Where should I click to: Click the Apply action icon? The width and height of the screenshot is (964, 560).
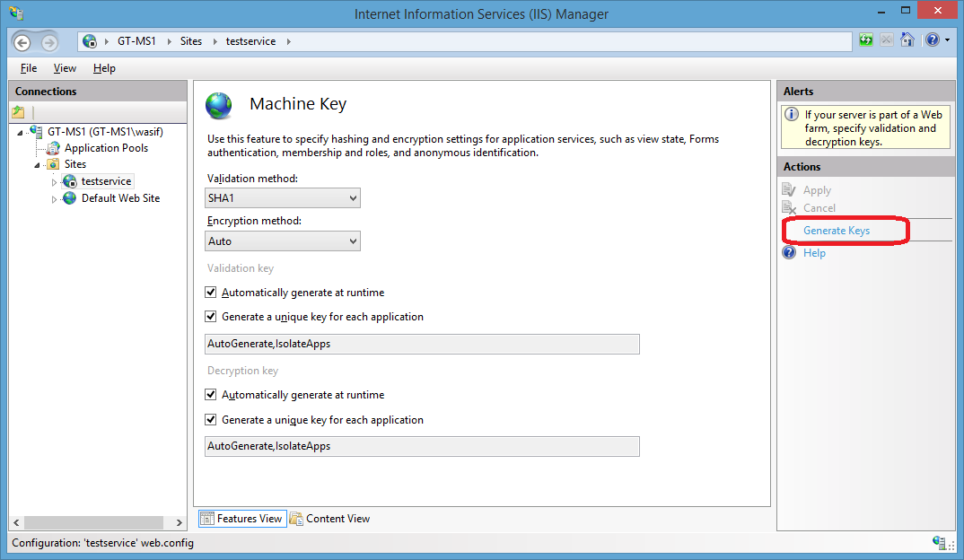[789, 190]
